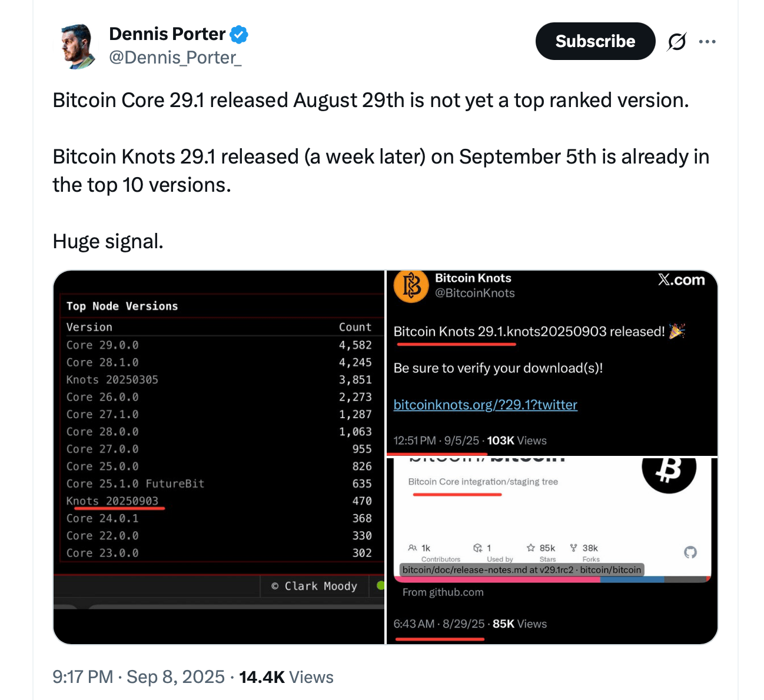Click the GitHub octocat icon
The image size is (764, 700).
click(690, 552)
